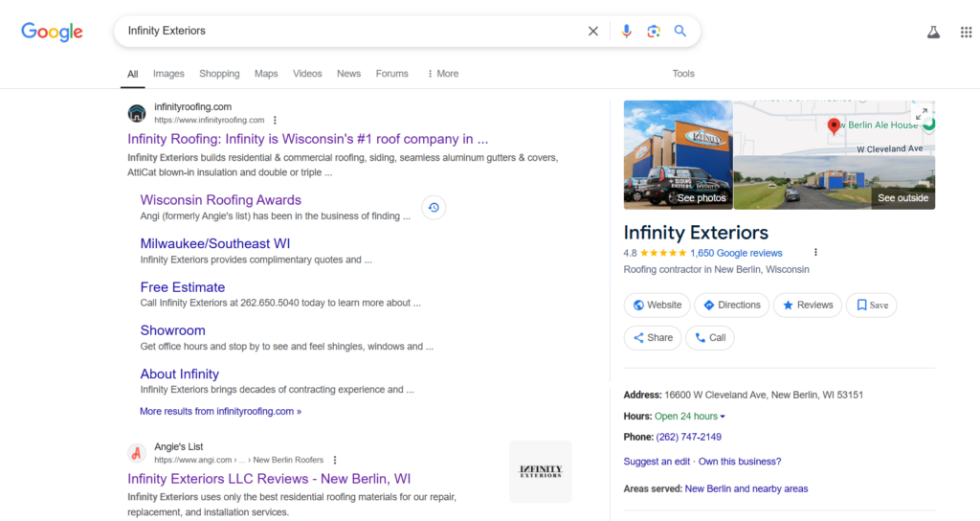
Task: Expand the More search categories menu
Action: pos(443,74)
